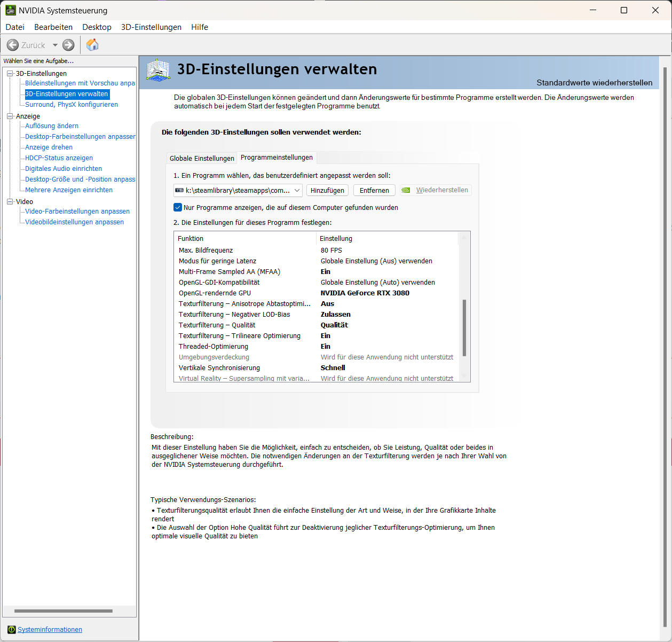Click Negativer LOD-Bias value Zulassen
This screenshot has height=642, width=672.
pos(336,315)
